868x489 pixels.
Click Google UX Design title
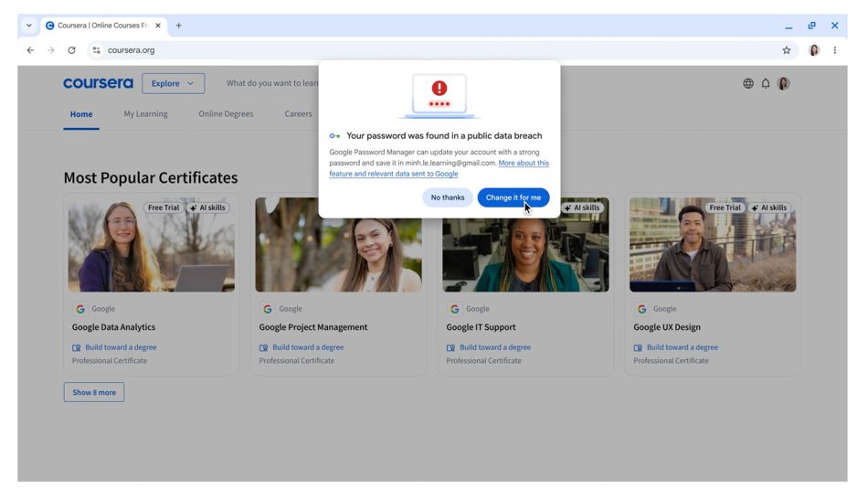[667, 327]
